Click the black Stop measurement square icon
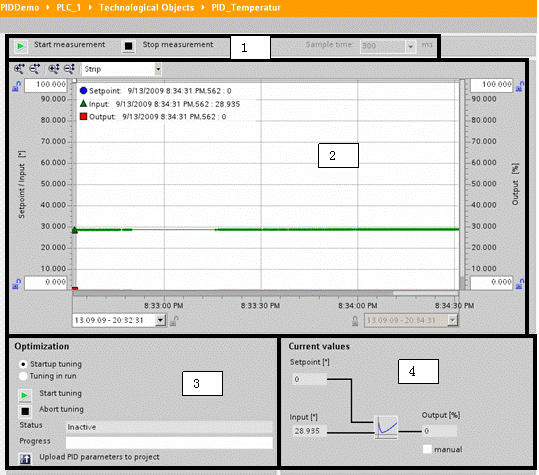Image resolution: width=539 pixels, height=475 pixels. coord(128,46)
